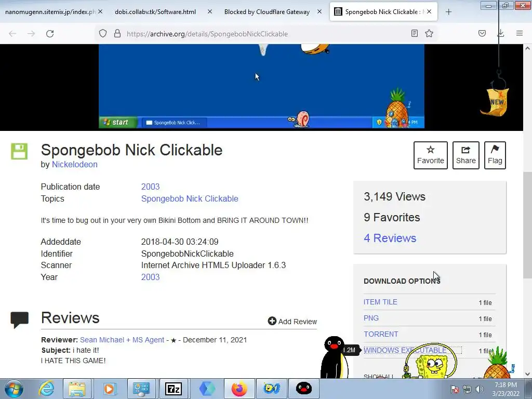
Task: Open the Pocket save icon
Action: coord(482,34)
